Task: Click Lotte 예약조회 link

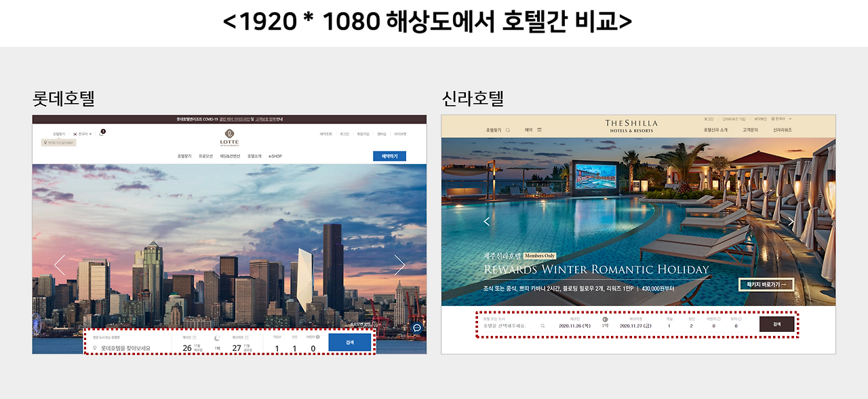Action: [x=326, y=134]
